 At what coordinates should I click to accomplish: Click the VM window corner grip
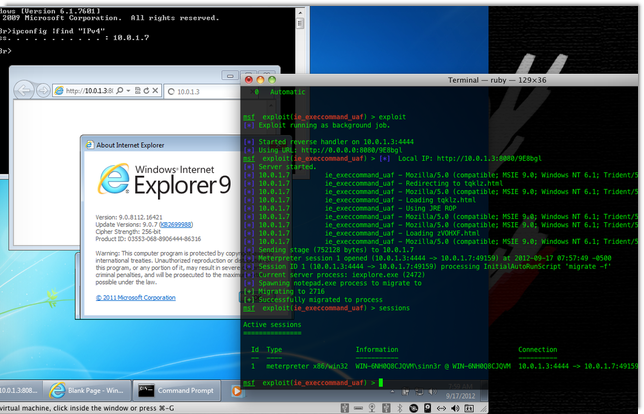483,409
